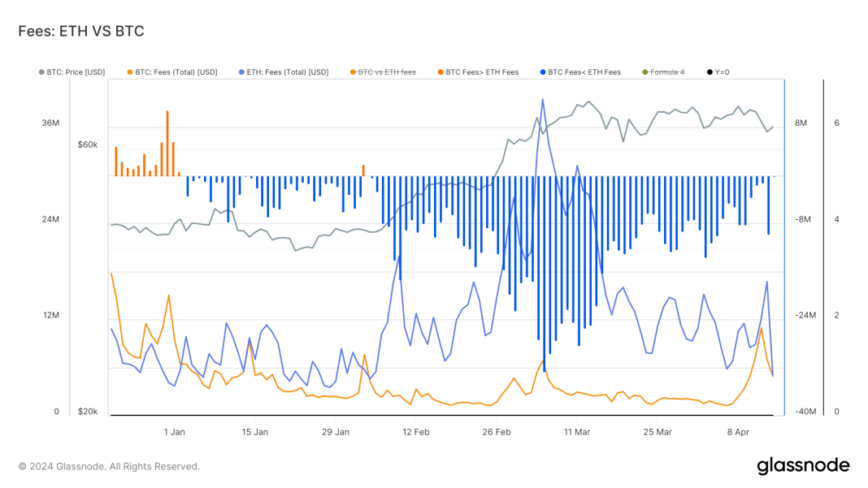868x488 pixels.
Task: Select the chart title Fees: ETH VS BTC
Action: click(80, 31)
